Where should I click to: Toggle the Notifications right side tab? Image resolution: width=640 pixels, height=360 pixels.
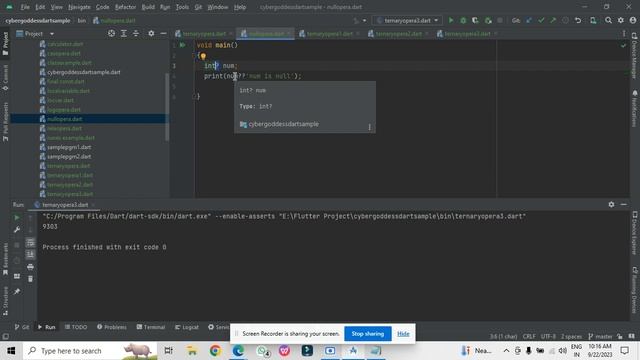click(634, 109)
